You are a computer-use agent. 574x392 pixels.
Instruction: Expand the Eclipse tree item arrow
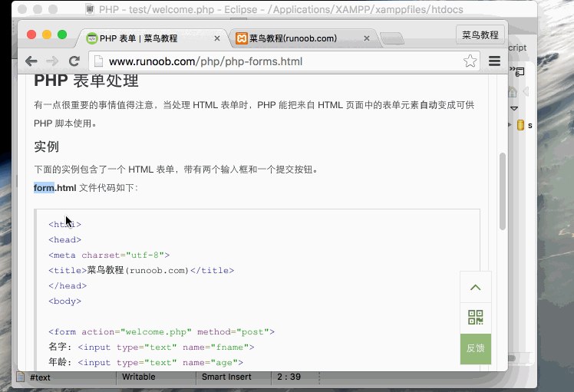(x=510, y=125)
